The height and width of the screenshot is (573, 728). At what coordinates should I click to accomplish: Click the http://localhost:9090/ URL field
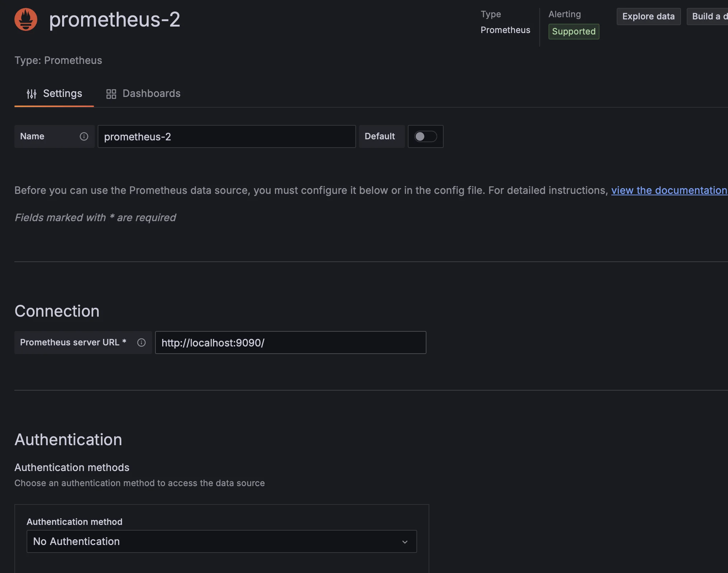[290, 343]
